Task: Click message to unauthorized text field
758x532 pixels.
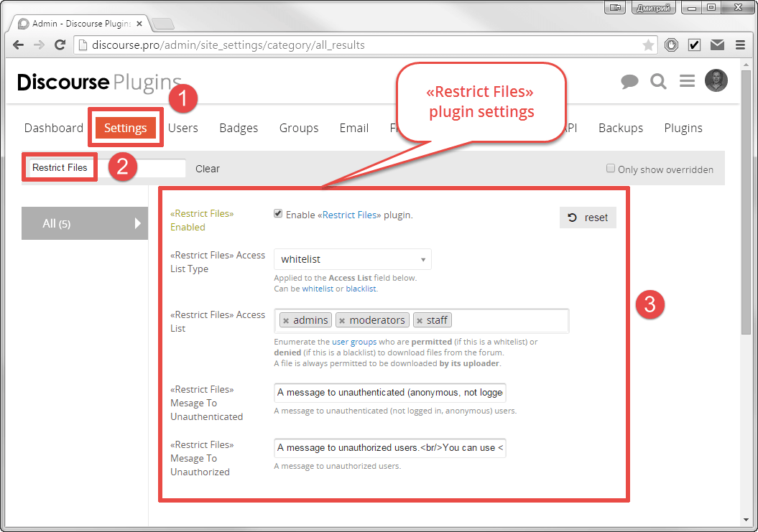Action: pos(389,448)
